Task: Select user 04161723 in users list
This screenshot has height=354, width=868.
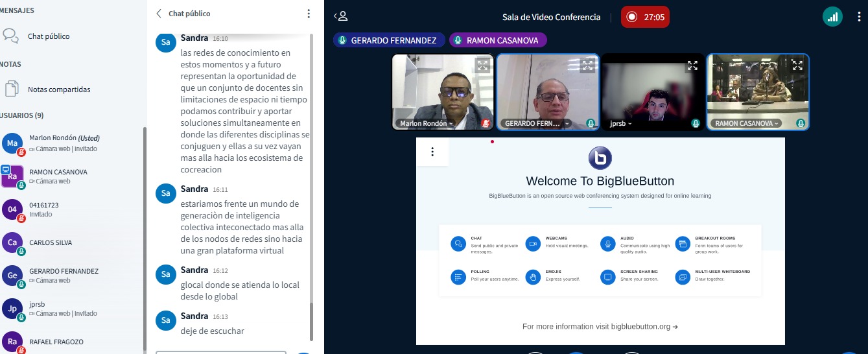Action: 71,209
